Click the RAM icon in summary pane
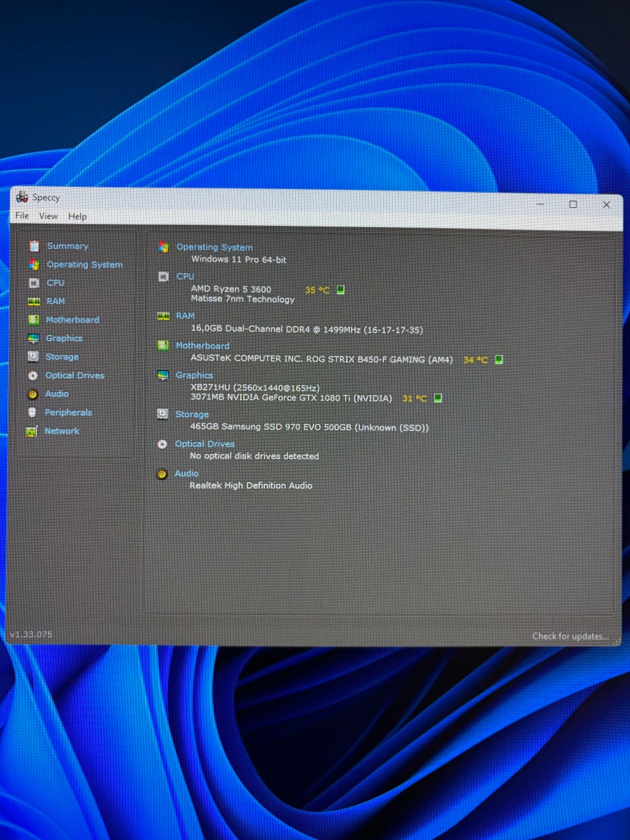Image resolution: width=630 pixels, height=840 pixels. tap(163, 316)
